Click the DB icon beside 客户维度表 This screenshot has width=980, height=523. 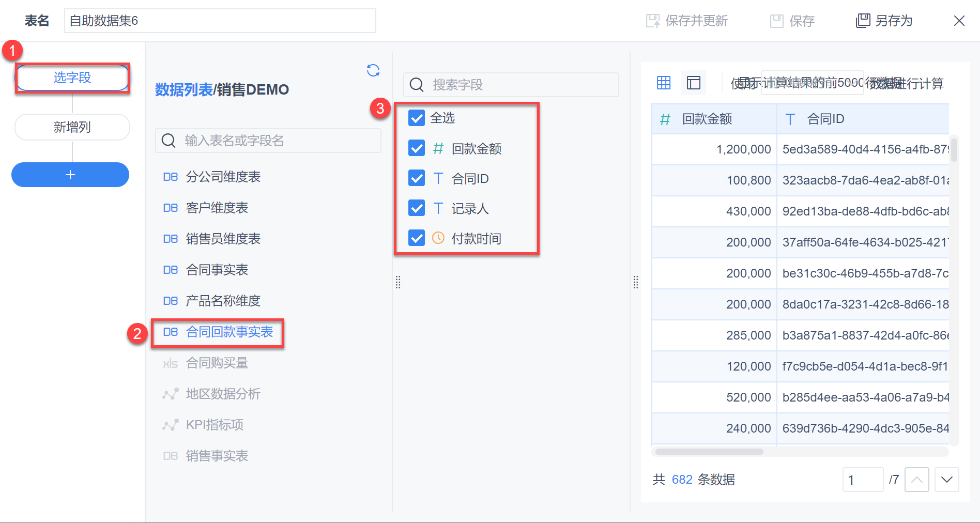(x=171, y=208)
